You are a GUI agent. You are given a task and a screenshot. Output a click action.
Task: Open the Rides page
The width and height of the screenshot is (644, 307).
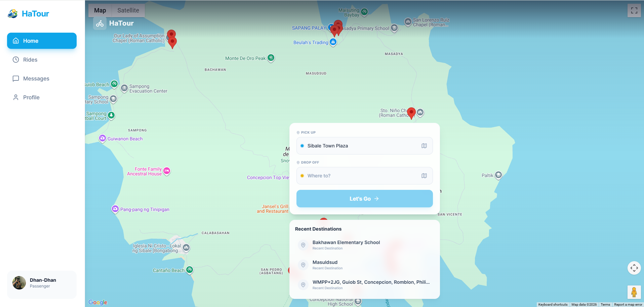(42, 60)
